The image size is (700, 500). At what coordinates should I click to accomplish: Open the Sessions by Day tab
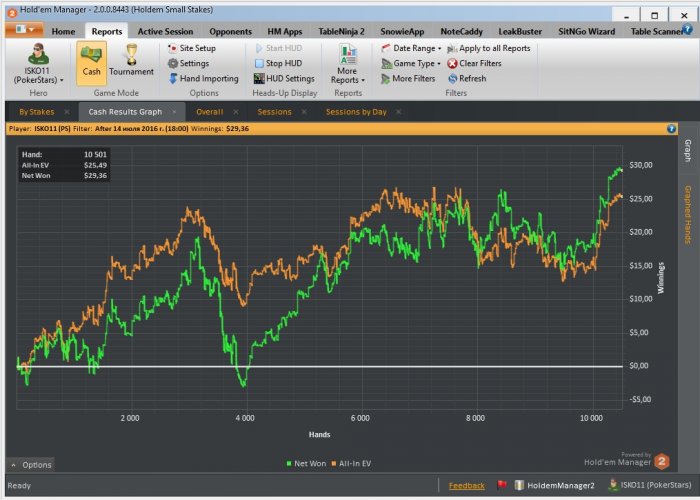click(x=355, y=111)
